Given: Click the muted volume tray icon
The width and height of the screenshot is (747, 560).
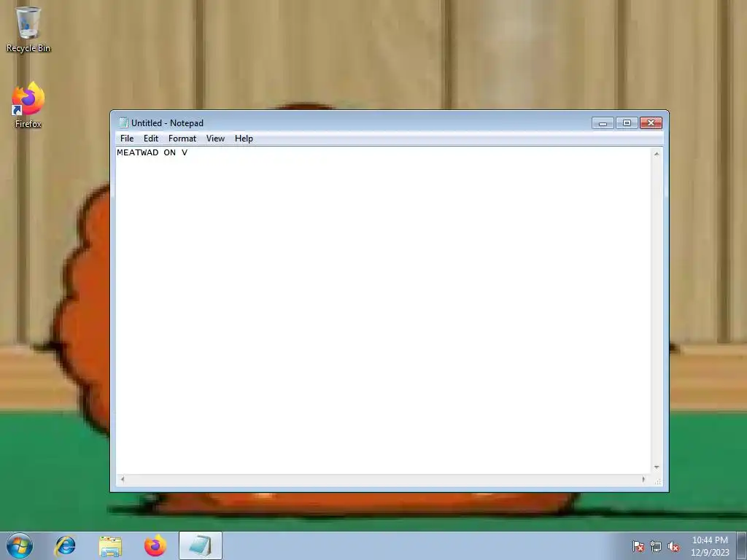Looking at the screenshot, I should tap(673, 547).
